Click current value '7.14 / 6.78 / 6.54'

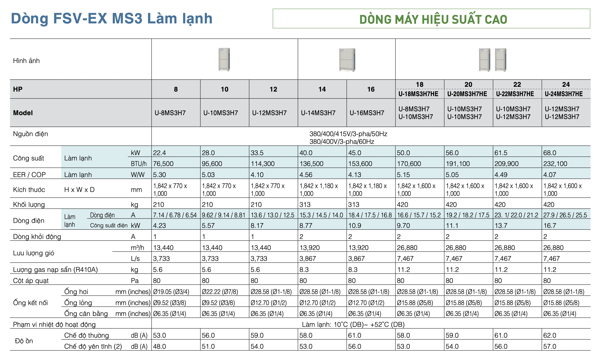click(x=175, y=215)
